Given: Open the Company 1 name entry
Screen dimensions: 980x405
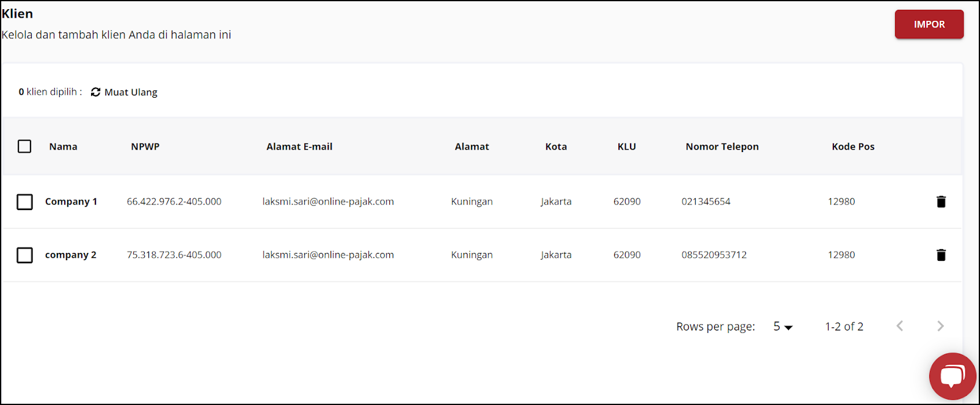Looking at the screenshot, I should (x=71, y=202).
